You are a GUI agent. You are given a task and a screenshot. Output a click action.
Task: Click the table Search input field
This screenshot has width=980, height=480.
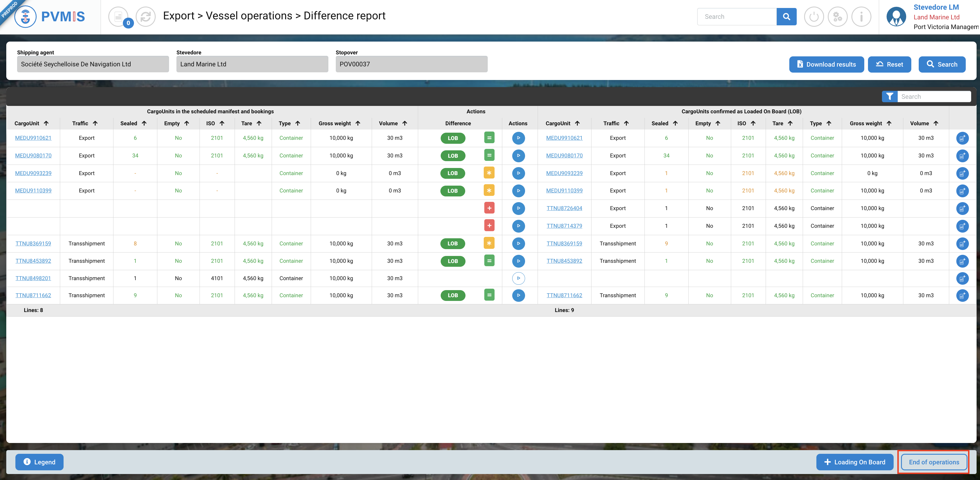coord(934,97)
